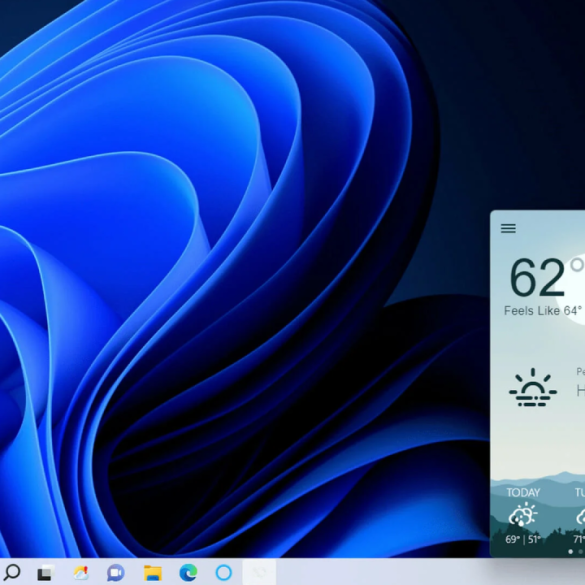Open Task View on the taskbar
This screenshot has height=585, width=585.
[x=46, y=573]
